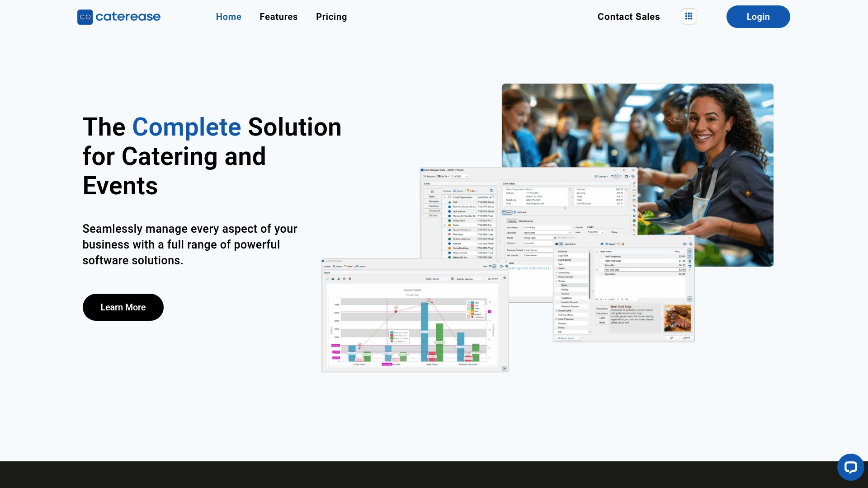Switch to the Miscellaneous tab in Event Details

(525, 221)
